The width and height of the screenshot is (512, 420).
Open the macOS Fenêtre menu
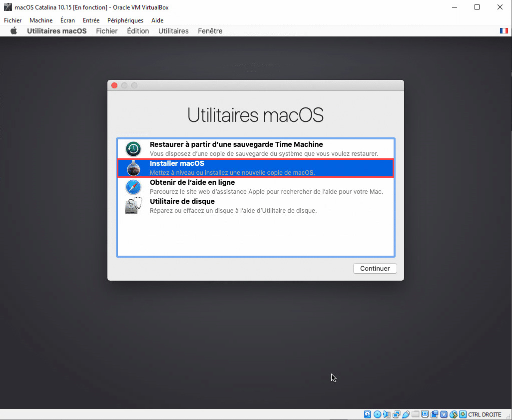210,31
